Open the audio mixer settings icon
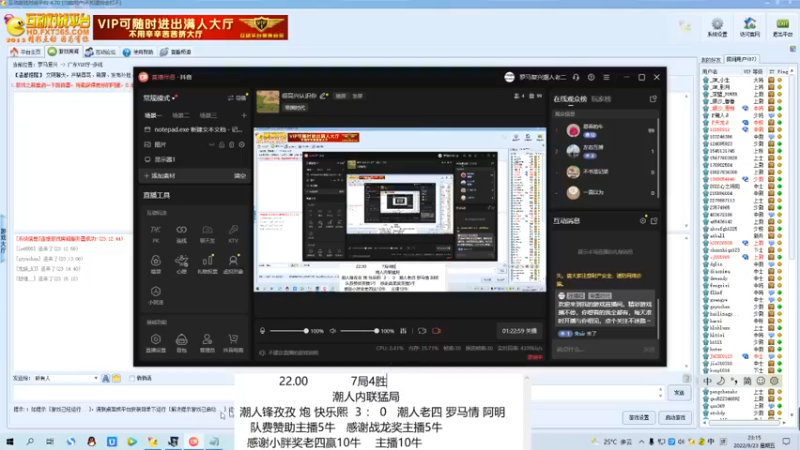The width and height of the screenshot is (800, 450). [403, 331]
